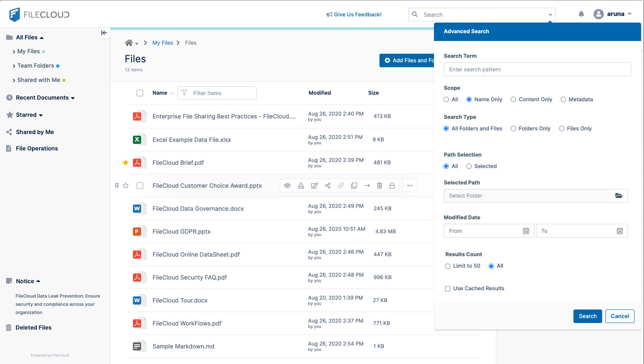Open File Operations in sidebar

[37, 148]
